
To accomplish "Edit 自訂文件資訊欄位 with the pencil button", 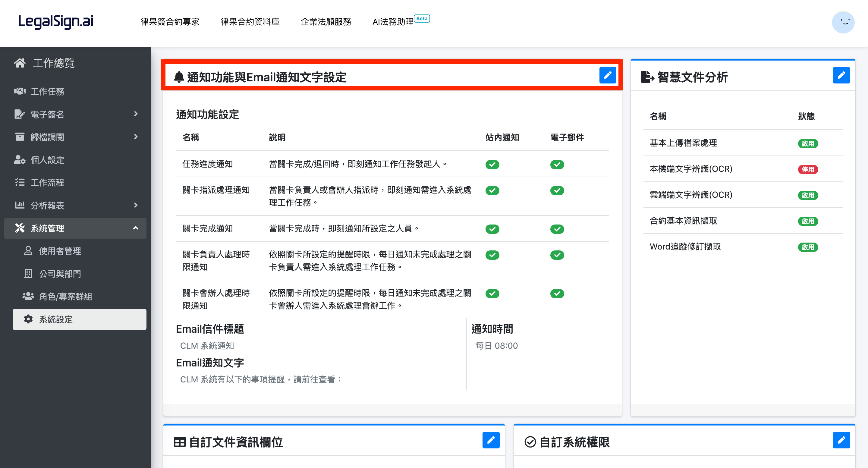I will 491,440.
